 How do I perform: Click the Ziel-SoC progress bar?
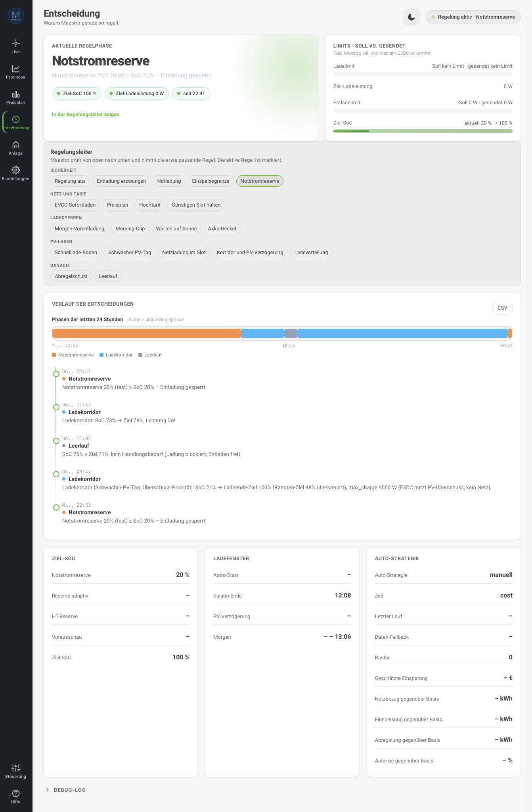tap(423, 131)
